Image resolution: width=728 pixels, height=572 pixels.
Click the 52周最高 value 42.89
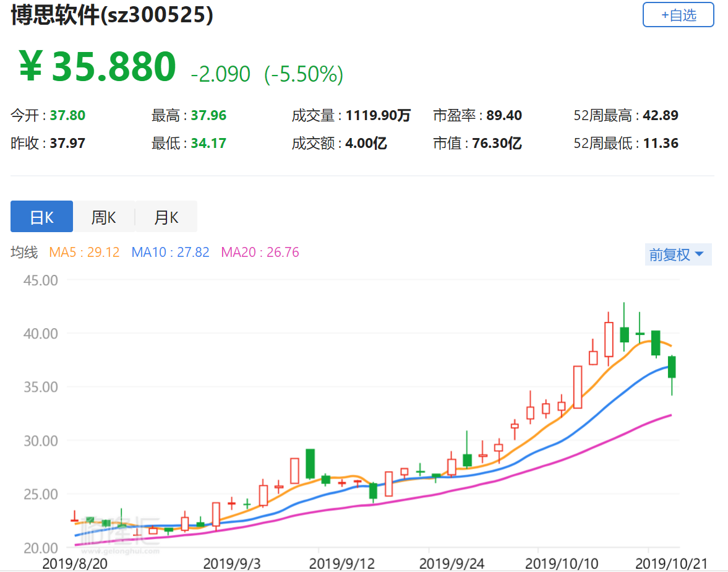pyautogui.click(x=661, y=115)
